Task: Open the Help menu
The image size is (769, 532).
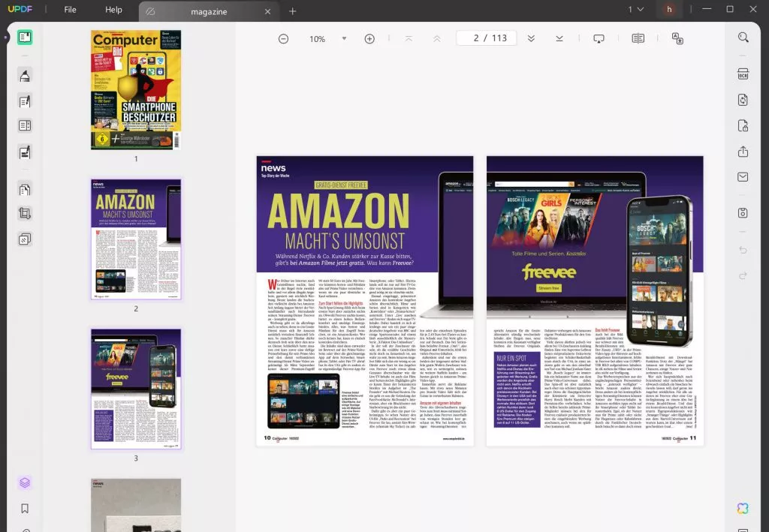Action: tap(113, 10)
